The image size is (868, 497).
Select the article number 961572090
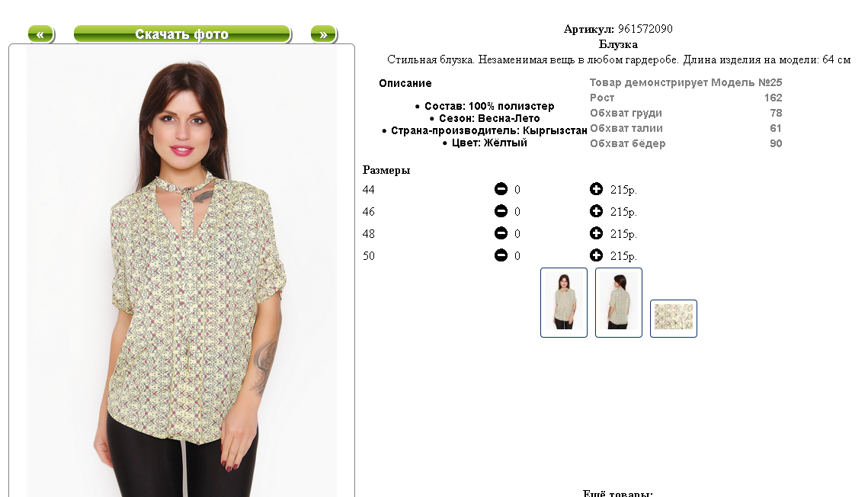(x=645, y=29)
